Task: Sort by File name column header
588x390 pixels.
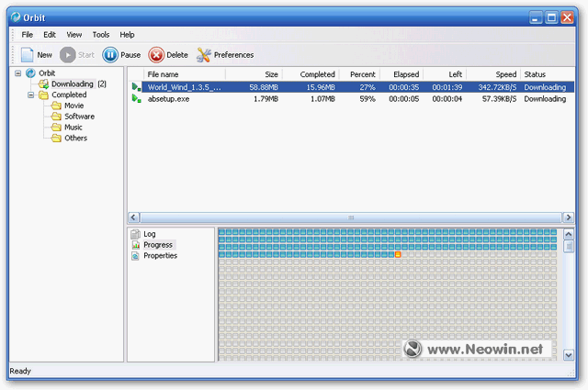Action: [x=185, y=74]
